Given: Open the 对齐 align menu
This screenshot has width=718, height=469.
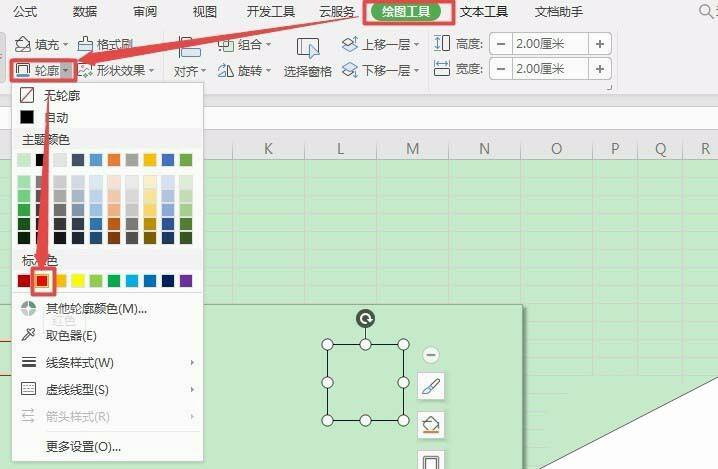Looking at the screenshot, I should (190, 71).
